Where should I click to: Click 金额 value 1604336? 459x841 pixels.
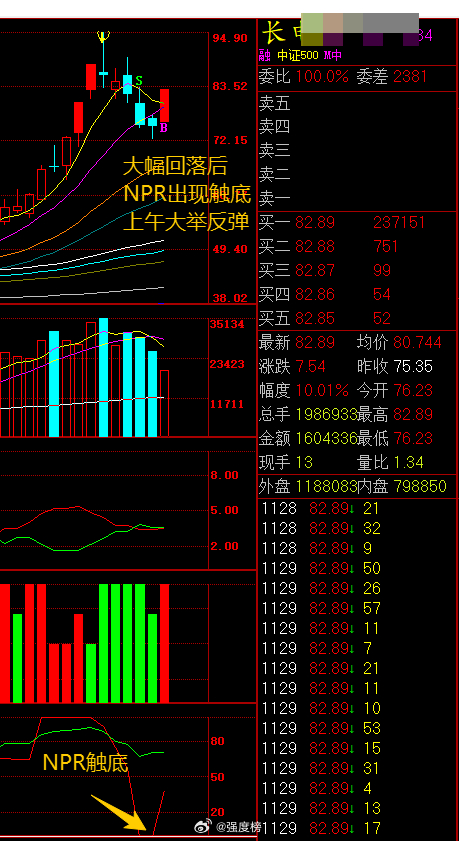[x=327, y=438]
